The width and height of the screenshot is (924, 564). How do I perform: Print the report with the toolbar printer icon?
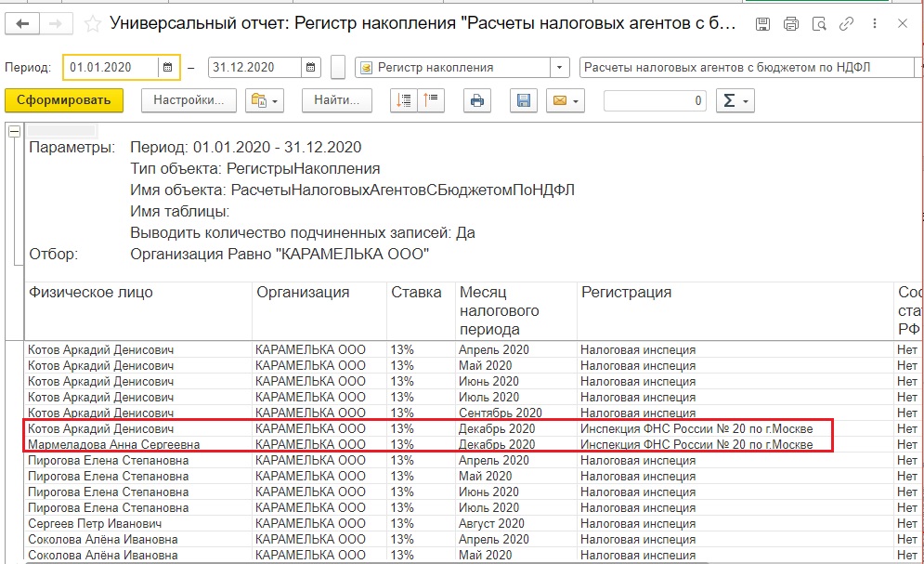click(477, 100)
